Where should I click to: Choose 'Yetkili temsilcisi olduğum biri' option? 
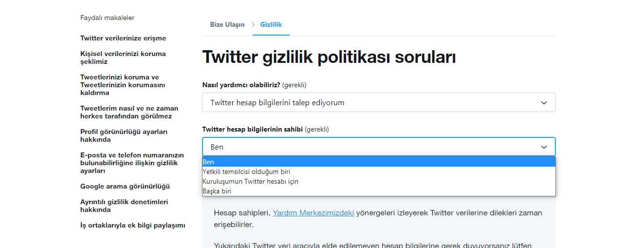tap(246, 172)
